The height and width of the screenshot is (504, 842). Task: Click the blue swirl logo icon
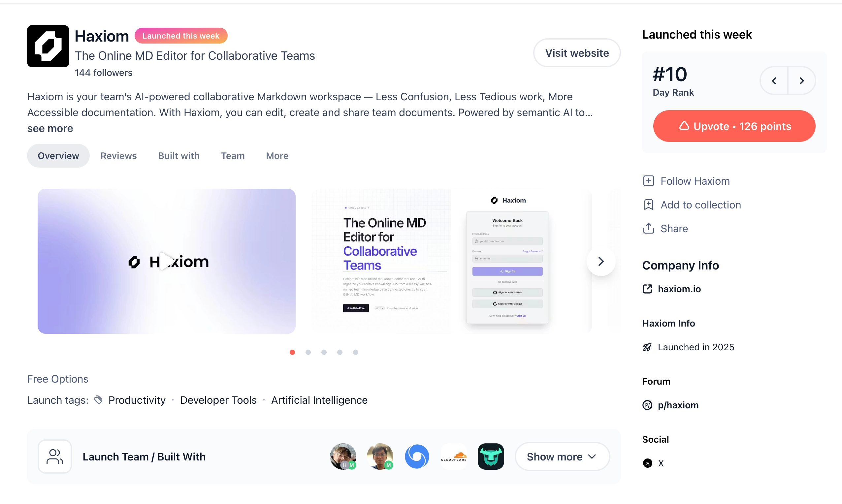coord(417,457)
